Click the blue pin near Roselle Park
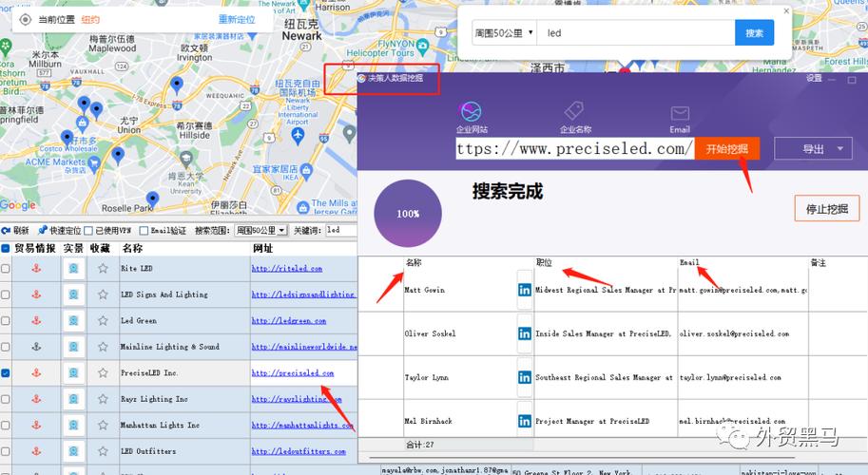The height and width of the screenshot is (475, 868). pyautogui.click(x=152, y=199)
